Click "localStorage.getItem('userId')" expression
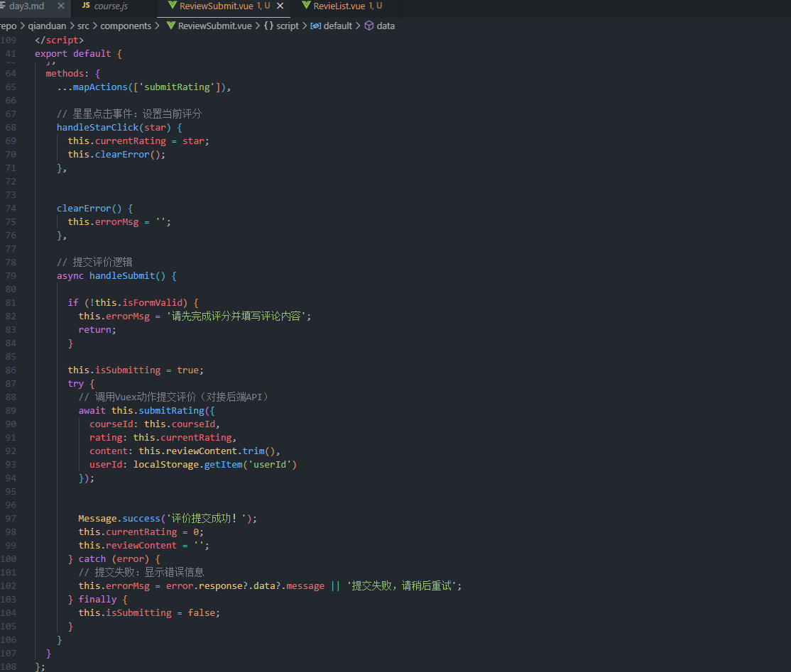This screenshot has width=791, height=672. tap(215, 464)
